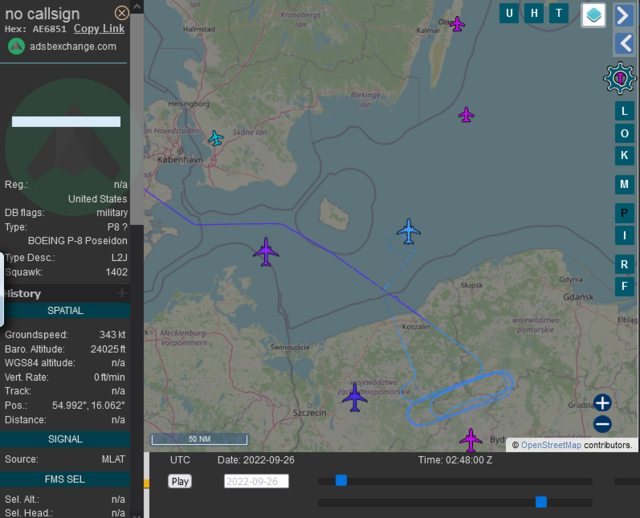640x518 pixels.
Task: Zoom out on the map
Action: click(x=602, y=424)
